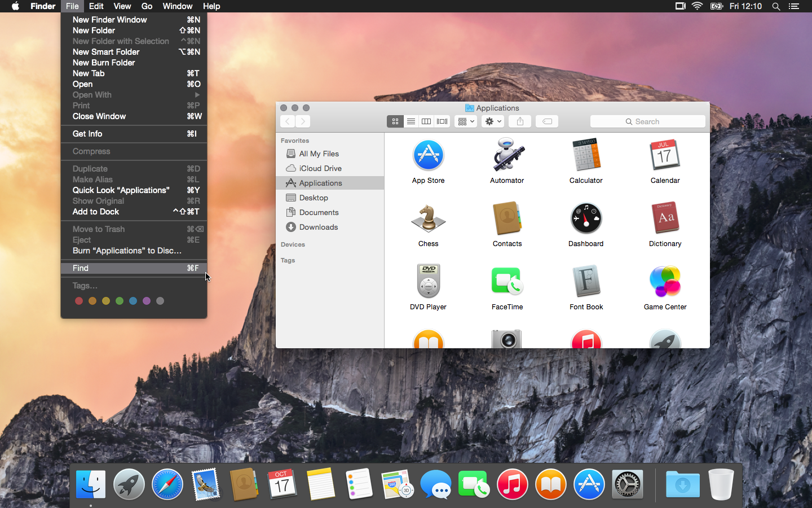Click the Edit Tags toolbar icon
This screenshot has width=812, height=508.
pos(547,121)
